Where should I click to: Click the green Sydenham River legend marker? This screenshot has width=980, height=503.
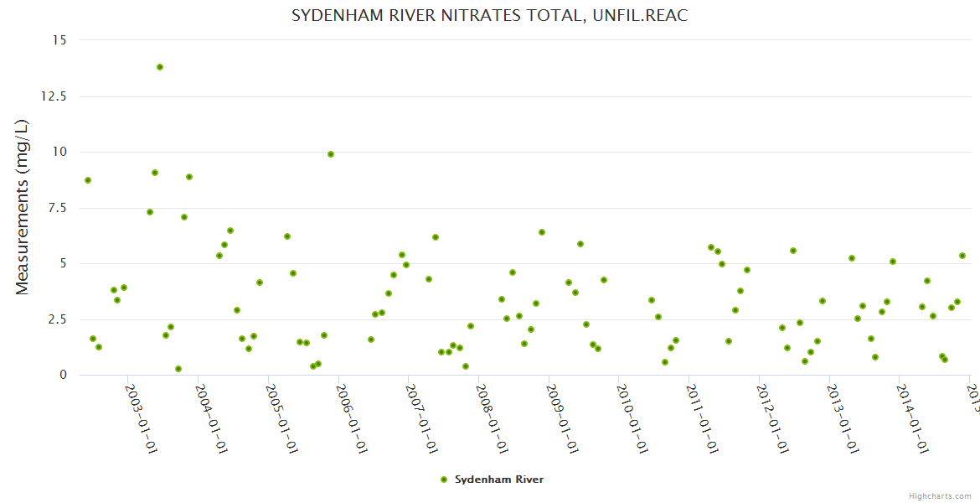[444, 480]
